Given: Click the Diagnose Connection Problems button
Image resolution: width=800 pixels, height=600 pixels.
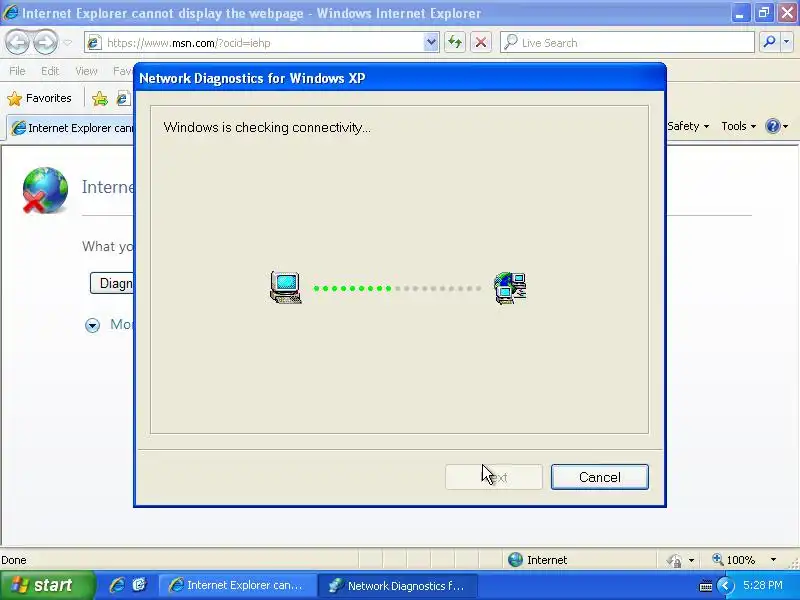Looking at the screenshot, I should [112, 283].
